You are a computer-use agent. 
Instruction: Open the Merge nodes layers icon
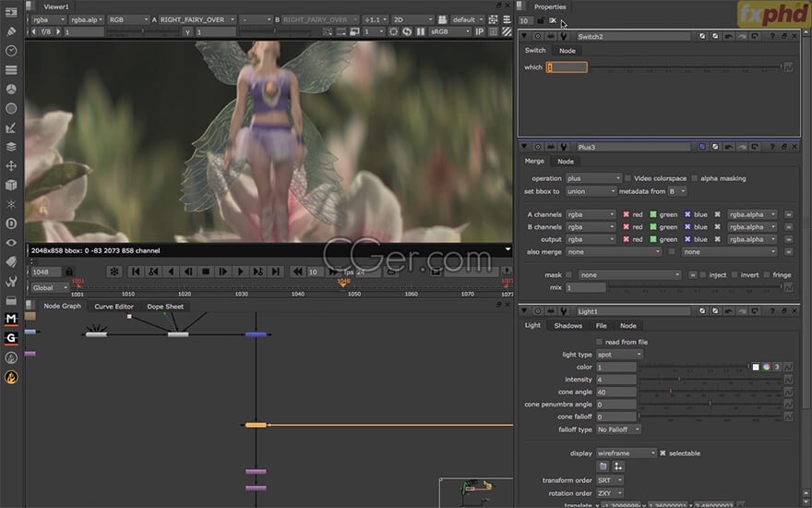click(x=11, y=147)
